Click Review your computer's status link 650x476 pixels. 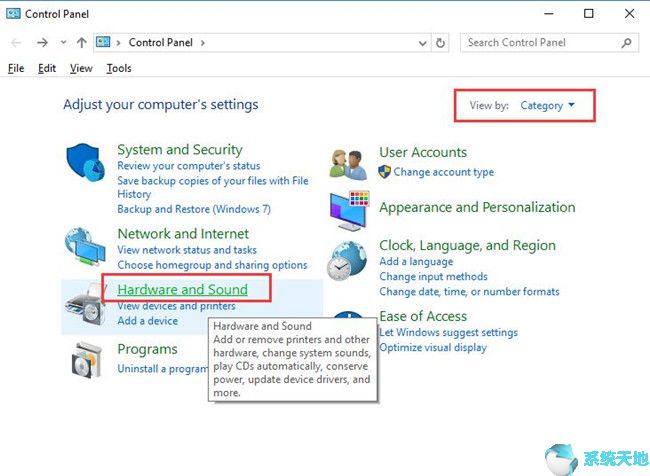188,166
